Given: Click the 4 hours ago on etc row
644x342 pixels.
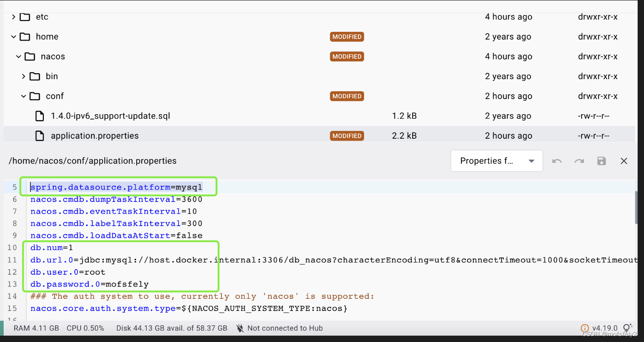Looking at the screenshot, I should [x=508, y=17].
